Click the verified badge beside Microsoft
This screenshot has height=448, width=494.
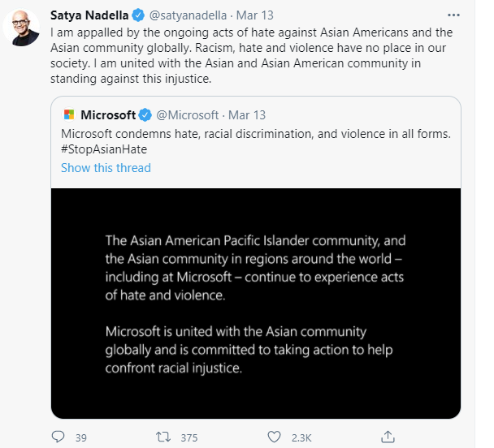[145, 114]
